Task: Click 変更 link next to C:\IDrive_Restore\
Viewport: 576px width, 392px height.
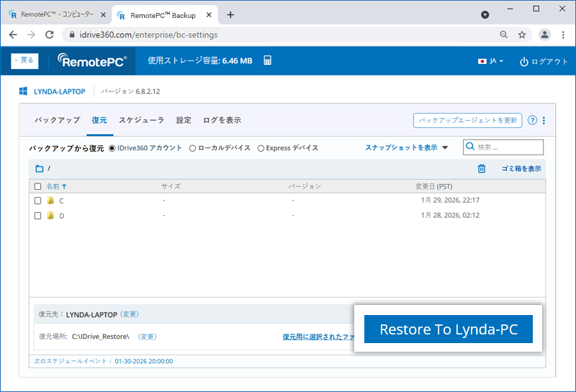Action: pos(148,337)
